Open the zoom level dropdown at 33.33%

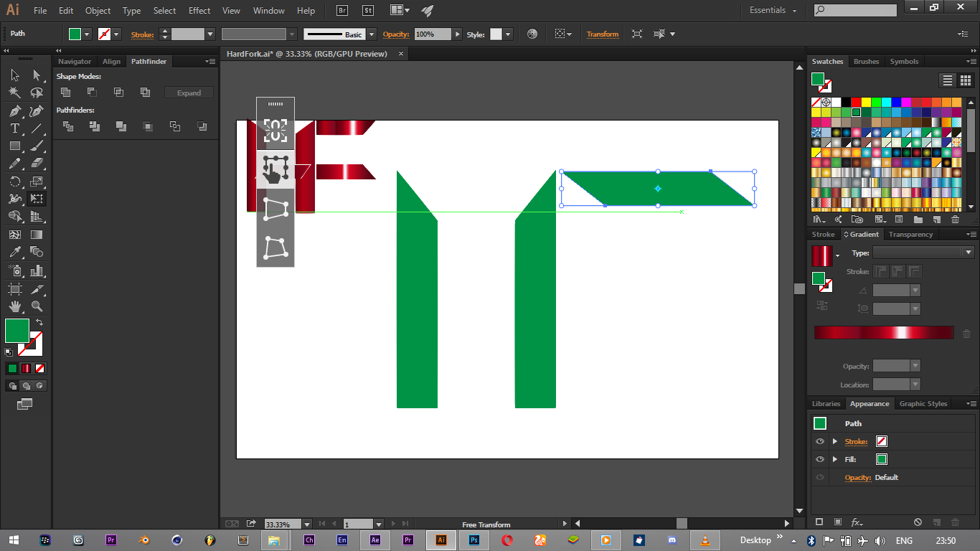tap(307, 524)
